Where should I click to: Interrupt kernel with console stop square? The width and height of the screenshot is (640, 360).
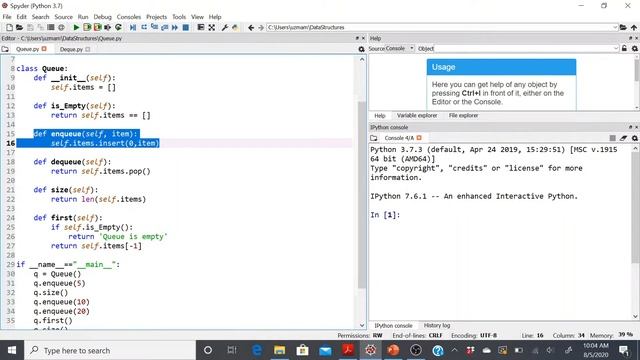point(613,138)
